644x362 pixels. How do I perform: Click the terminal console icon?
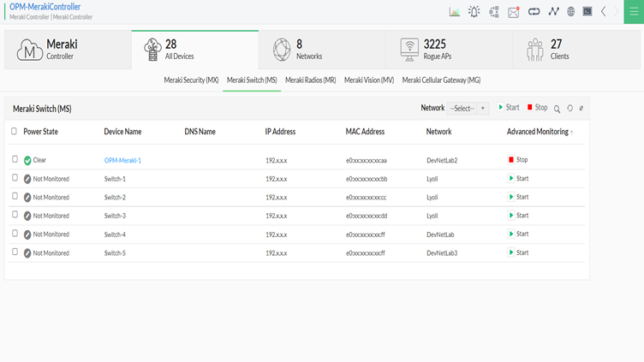coord(587,12)
